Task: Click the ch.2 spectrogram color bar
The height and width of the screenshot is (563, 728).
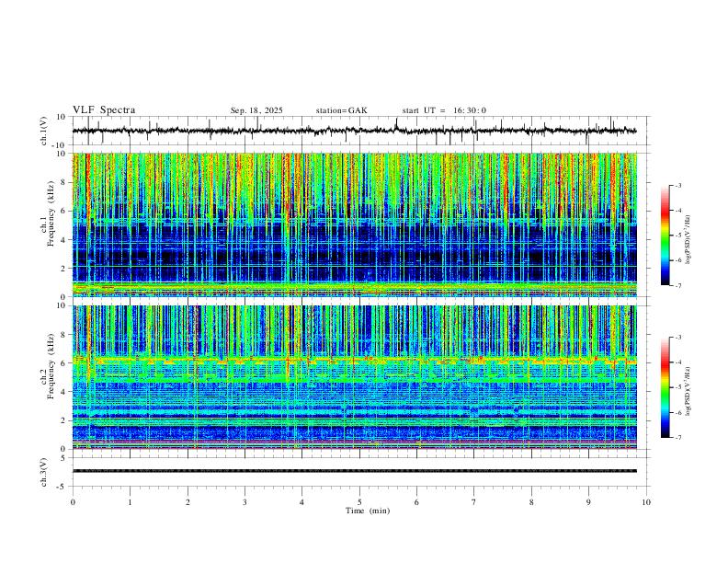Action: coord(665,387)
